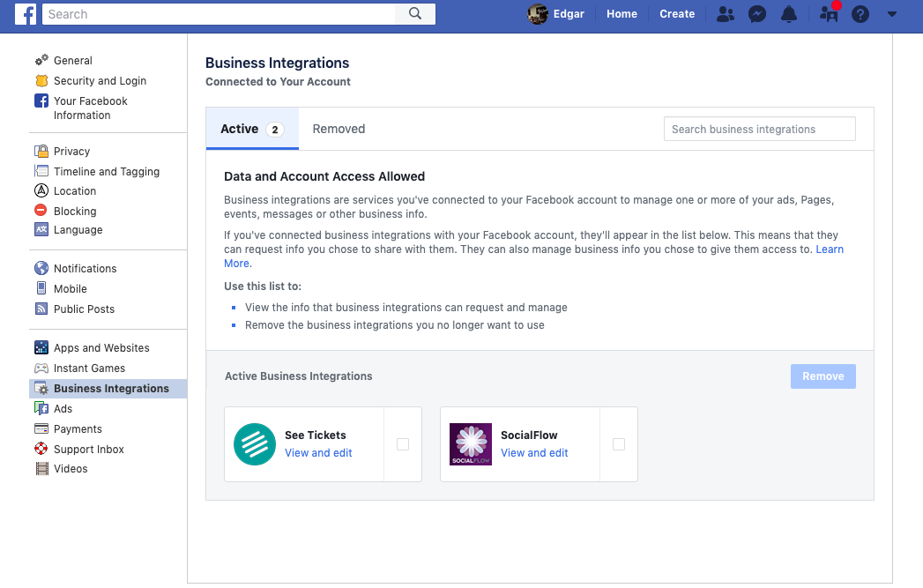923x588 pixels.
Task: Open Apps and Websites settings
Action: pyautogui.click(x=101, y=348)
